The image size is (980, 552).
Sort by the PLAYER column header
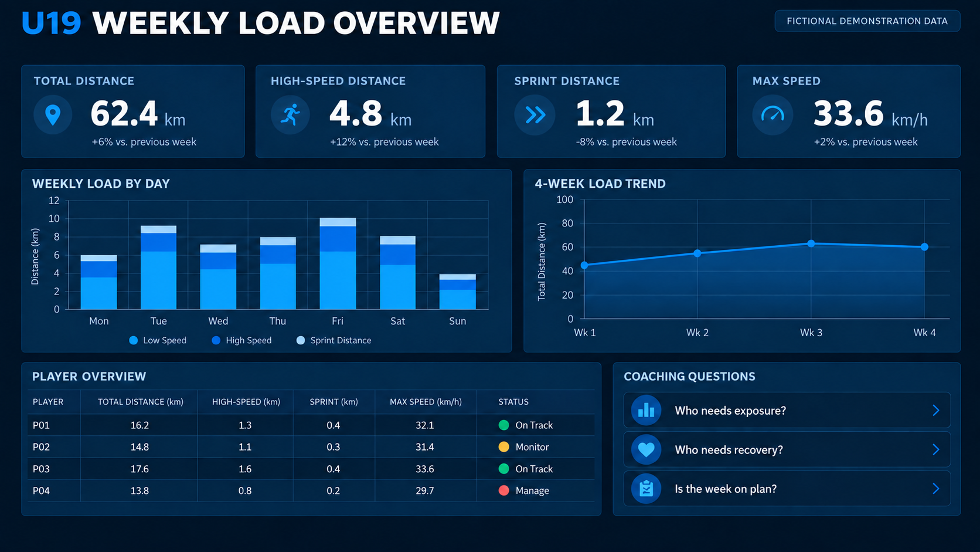tap(48, 402)
